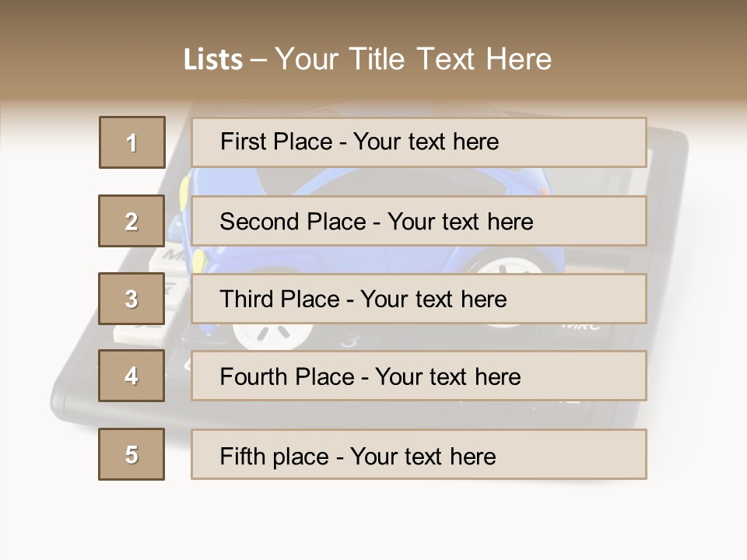
Task: Click the Fifth place label text
Action: (357, 456)
